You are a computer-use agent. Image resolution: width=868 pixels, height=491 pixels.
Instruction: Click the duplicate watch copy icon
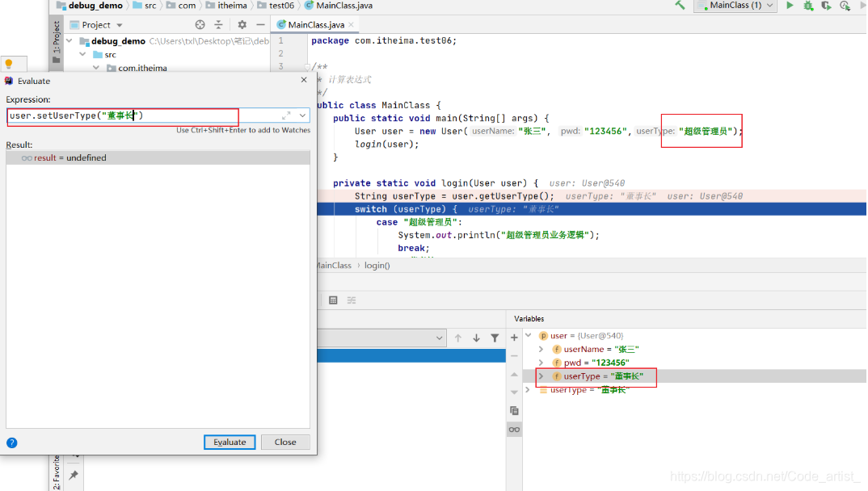[x=514, y=411]
